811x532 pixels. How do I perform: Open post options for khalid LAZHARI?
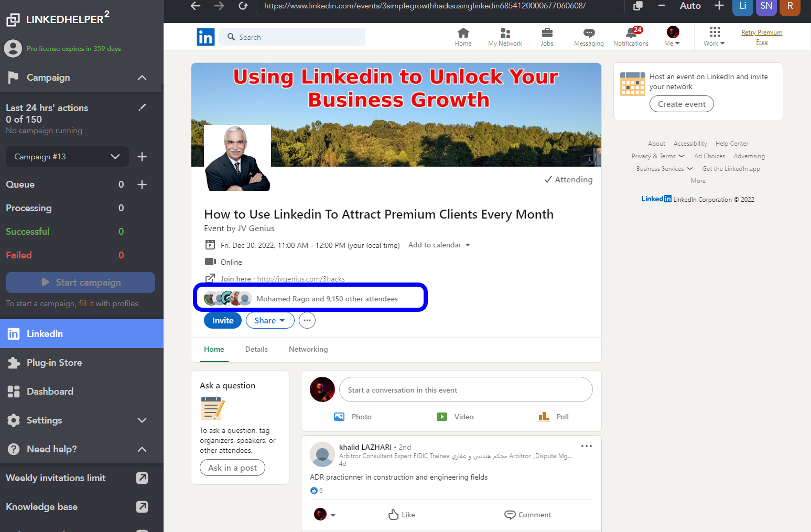click(587, 446)
